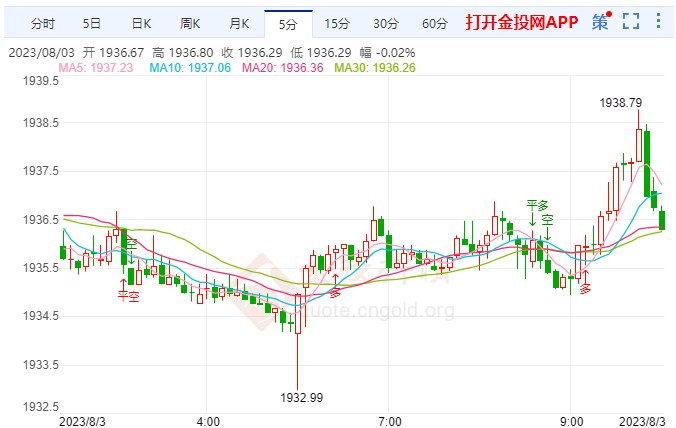Viewport: 676px width, 428px height.
Task: Click the 开 1936.67 open value
Action: tap(113, 53)
